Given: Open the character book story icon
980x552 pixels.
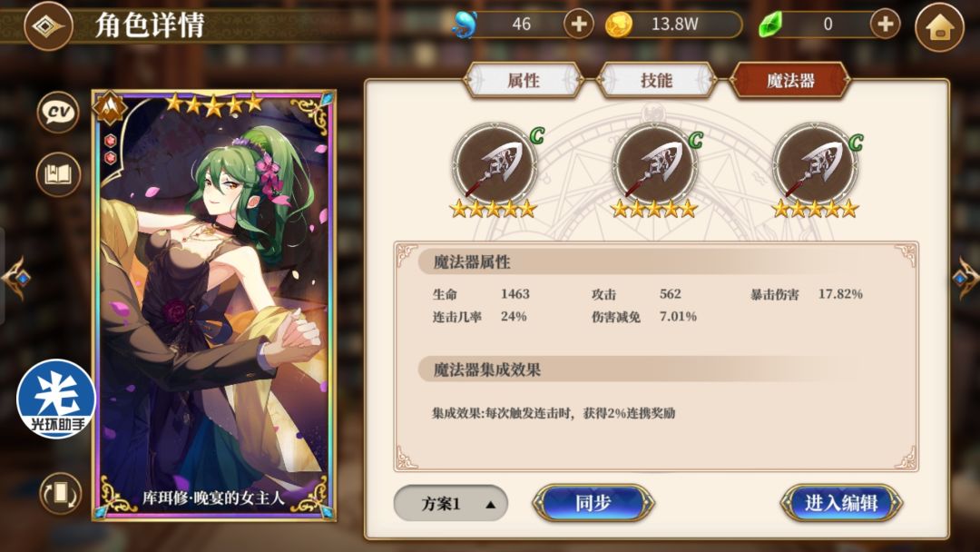Looking at the screenshot, I should click(58, 174).
